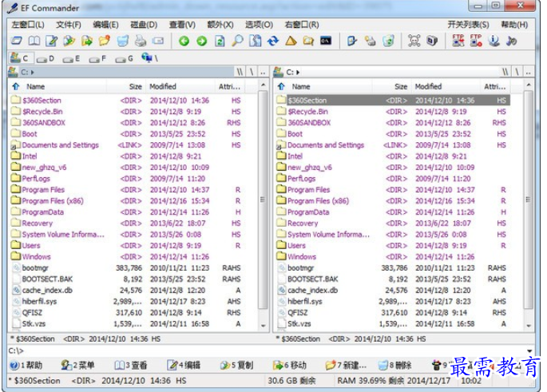
Task: Click the blue synchronize arrows icon
Action: click(x=273, y=42)
